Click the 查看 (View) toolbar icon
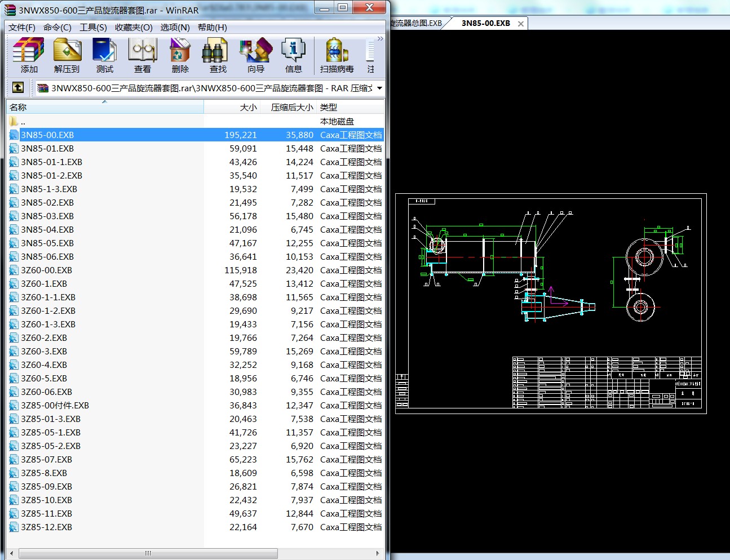The image size is (730, 560). click(x=143, y=55)
